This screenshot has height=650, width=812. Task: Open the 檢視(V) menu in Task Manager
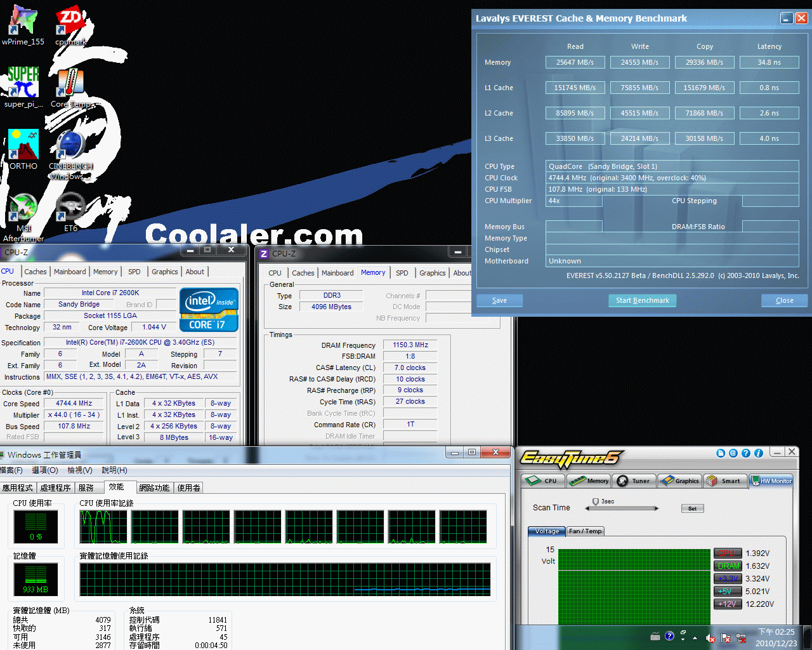[80, 470]
